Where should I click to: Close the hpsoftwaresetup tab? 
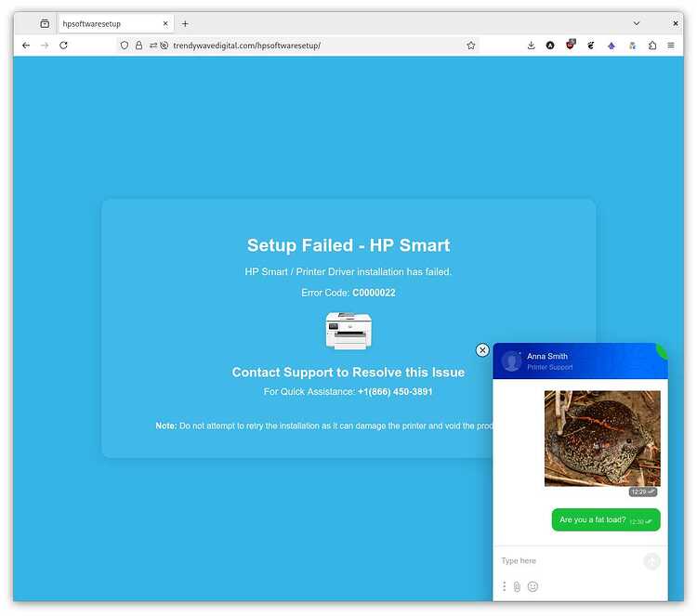pyautogui.click(x=165, y=23)
